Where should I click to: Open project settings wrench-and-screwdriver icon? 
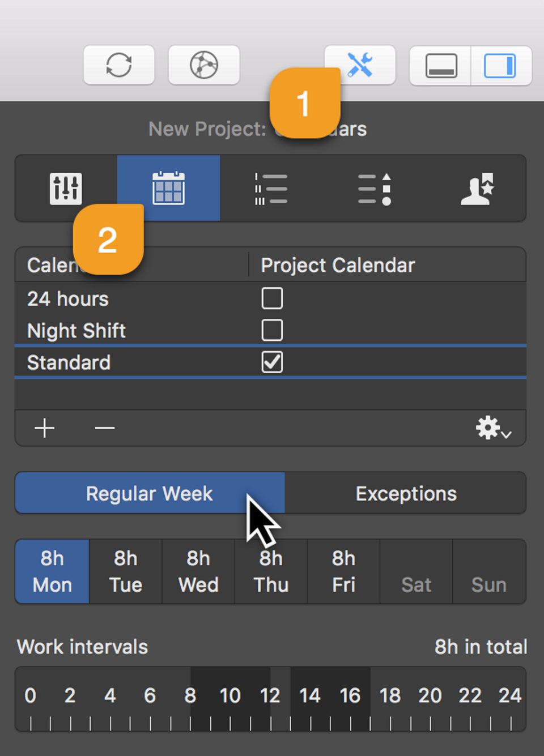[360, 65]
